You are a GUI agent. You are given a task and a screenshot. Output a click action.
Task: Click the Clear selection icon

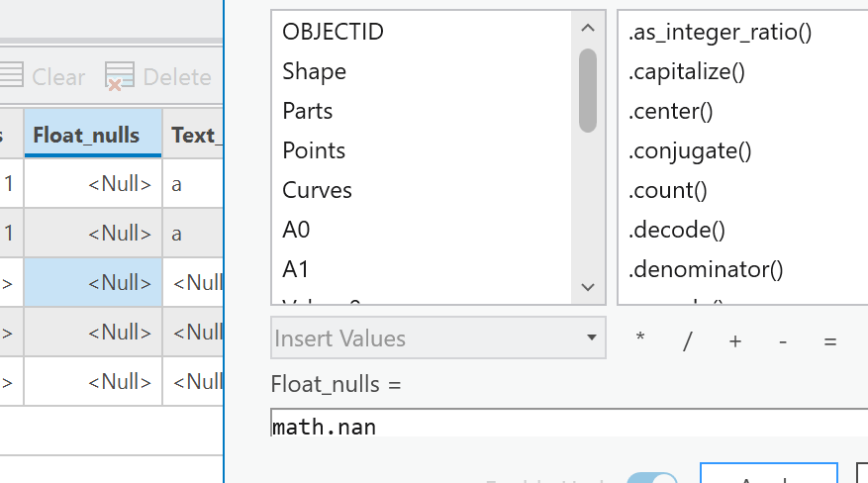[10, 76]
